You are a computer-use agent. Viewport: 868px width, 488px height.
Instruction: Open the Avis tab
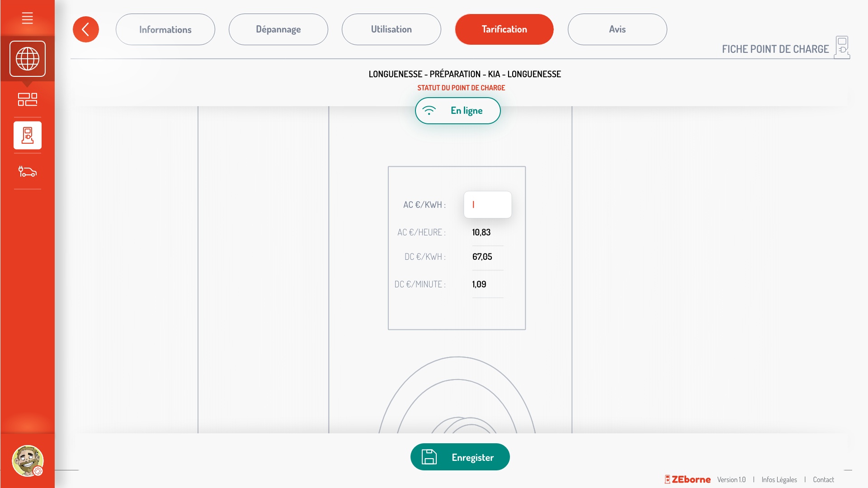(617, 29)
